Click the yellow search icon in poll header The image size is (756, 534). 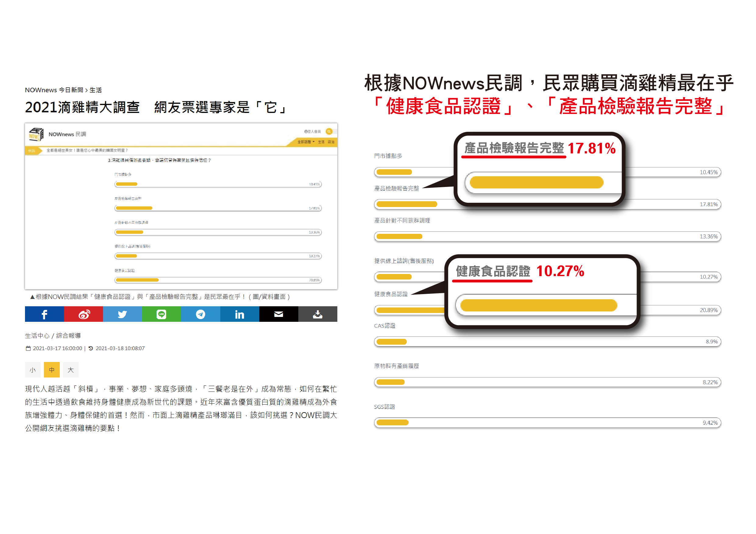[x=329, y=131]
